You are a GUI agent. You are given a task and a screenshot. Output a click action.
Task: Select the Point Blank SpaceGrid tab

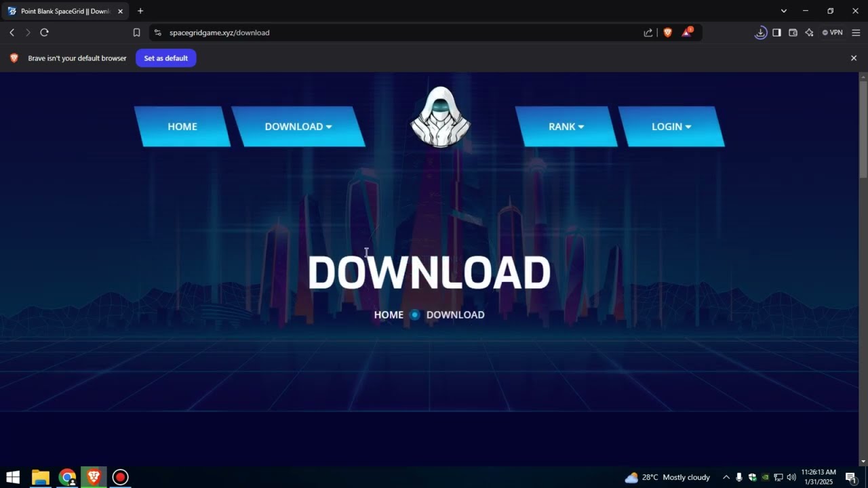pos(65,11)
